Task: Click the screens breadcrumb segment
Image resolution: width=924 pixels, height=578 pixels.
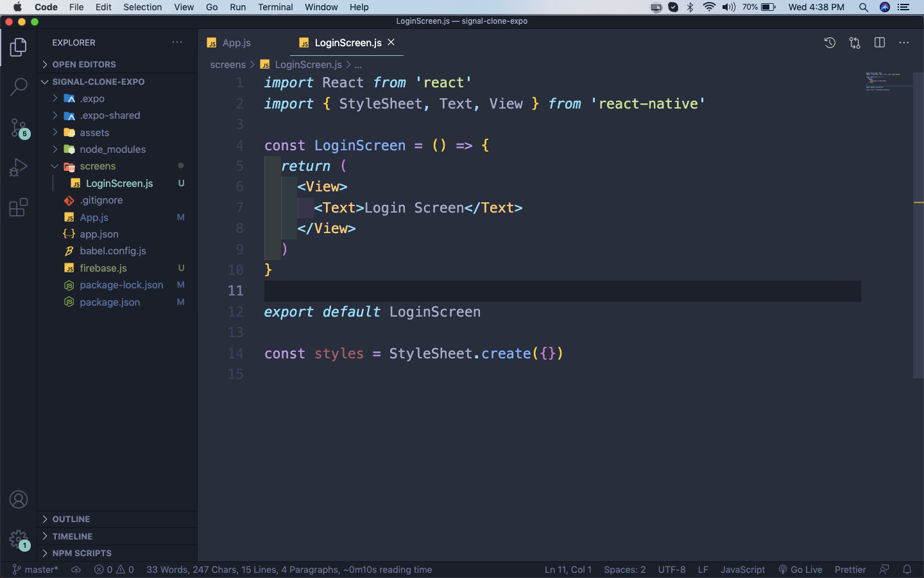Action: point(228,65)
